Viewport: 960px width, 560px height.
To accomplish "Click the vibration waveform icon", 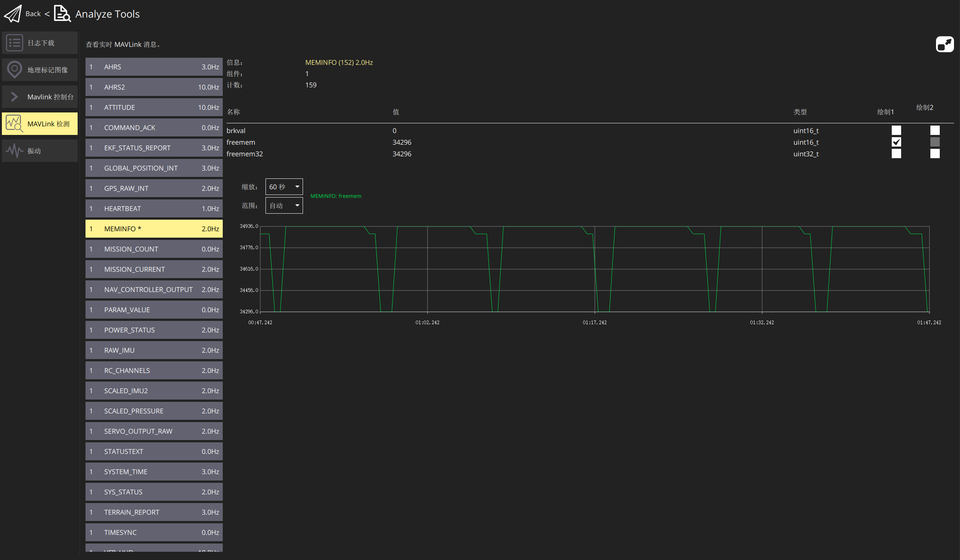I will pos(15,151).
